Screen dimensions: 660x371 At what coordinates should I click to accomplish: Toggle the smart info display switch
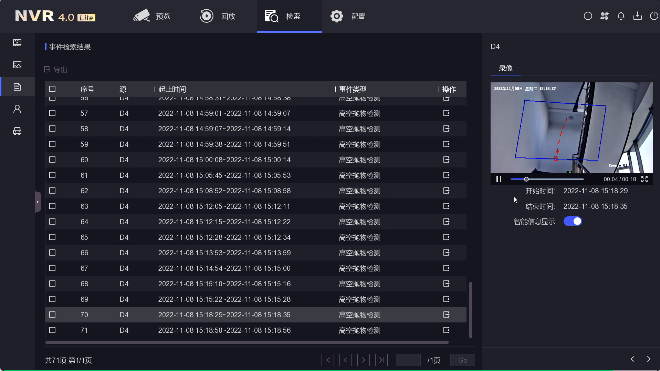(572, 221)
